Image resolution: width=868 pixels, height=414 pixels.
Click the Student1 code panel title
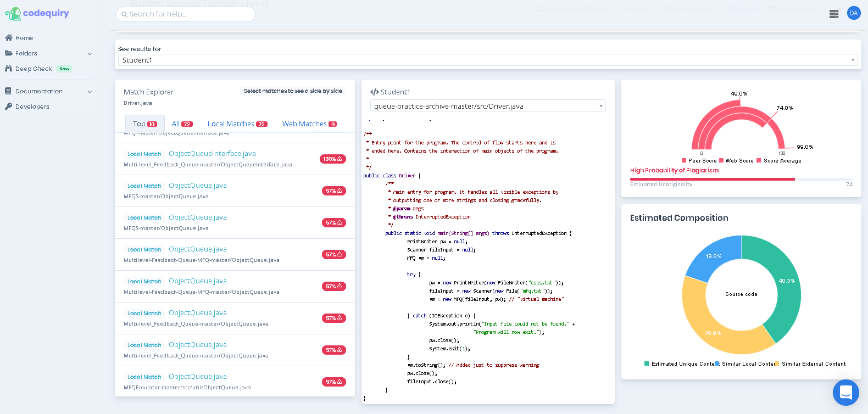pos(395,92)
